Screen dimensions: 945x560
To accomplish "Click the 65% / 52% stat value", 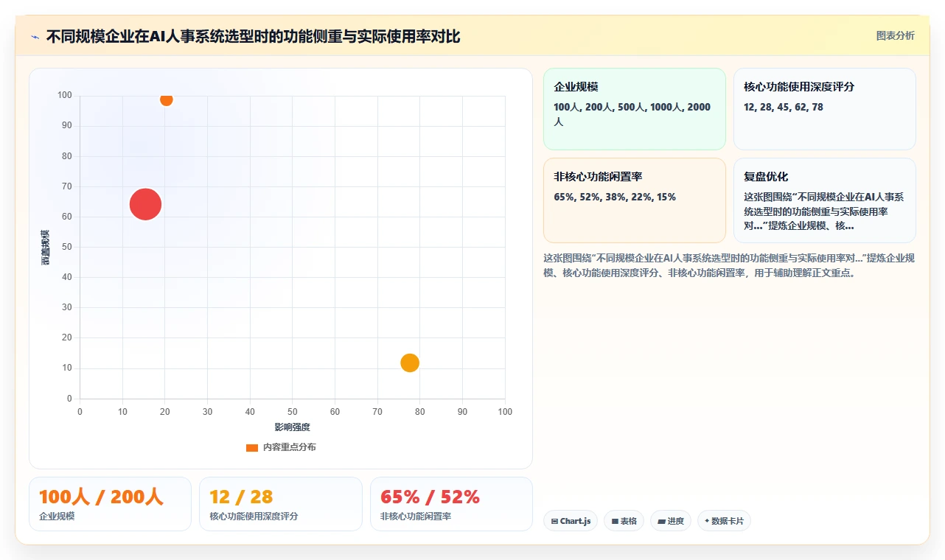I will [430, 497].
